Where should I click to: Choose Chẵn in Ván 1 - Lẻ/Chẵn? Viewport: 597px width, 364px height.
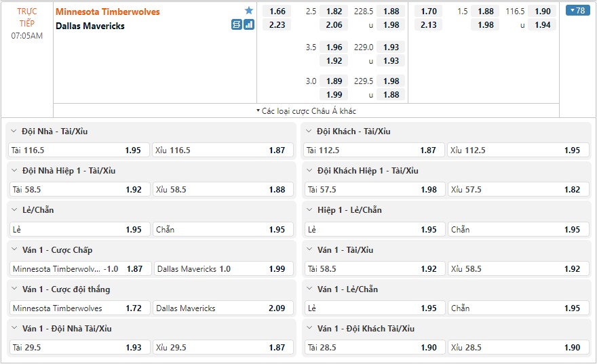tap(518, 308)
